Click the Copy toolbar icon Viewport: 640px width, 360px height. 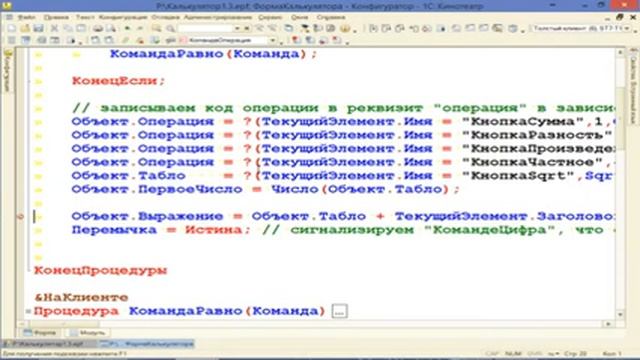(x=68, y=28)
